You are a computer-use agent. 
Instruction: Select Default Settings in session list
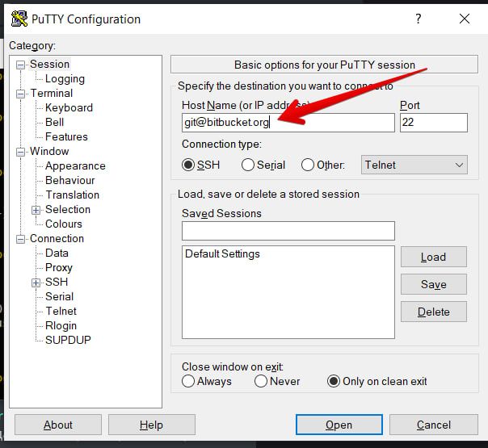[x=222, y=253]
